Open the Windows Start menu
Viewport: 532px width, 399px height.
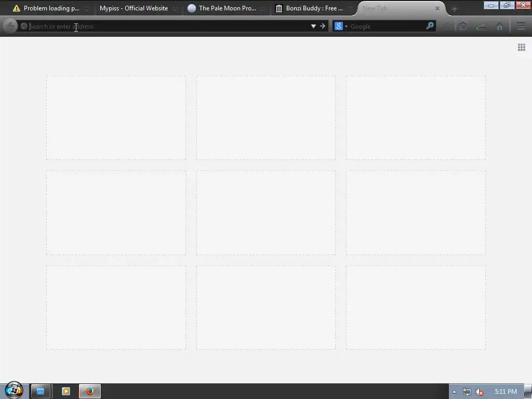coord(14,390)
